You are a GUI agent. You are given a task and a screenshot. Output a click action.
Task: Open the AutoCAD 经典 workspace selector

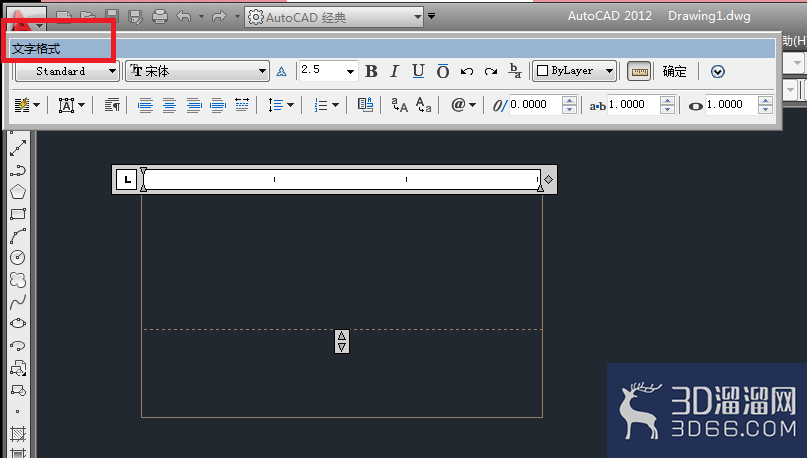[334, 17]
